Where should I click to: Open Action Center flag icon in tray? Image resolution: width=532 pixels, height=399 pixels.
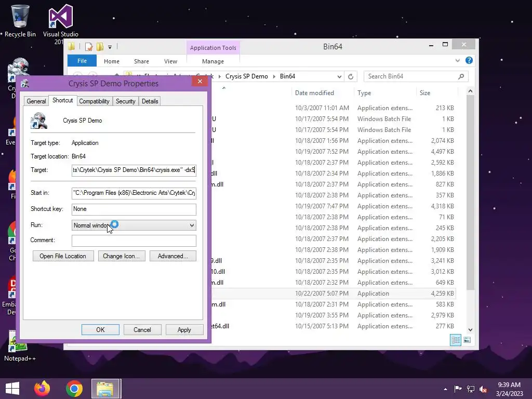coord(458,389)
